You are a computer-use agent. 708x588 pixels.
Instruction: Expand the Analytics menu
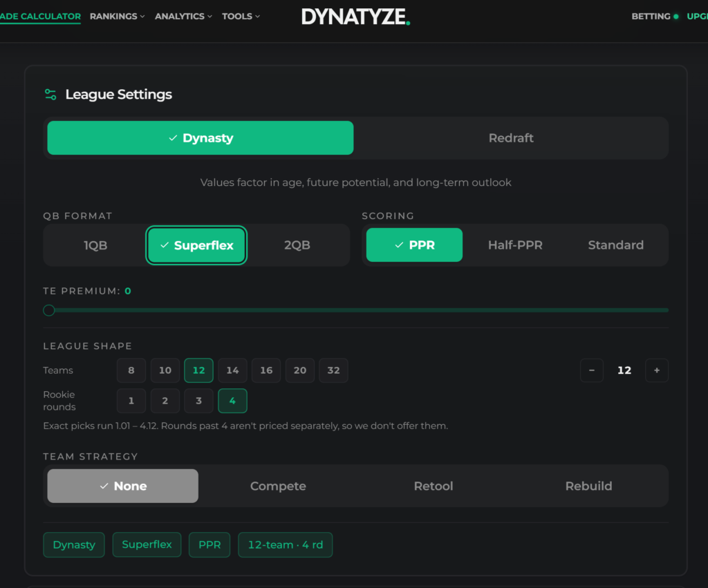pos(183,17)
